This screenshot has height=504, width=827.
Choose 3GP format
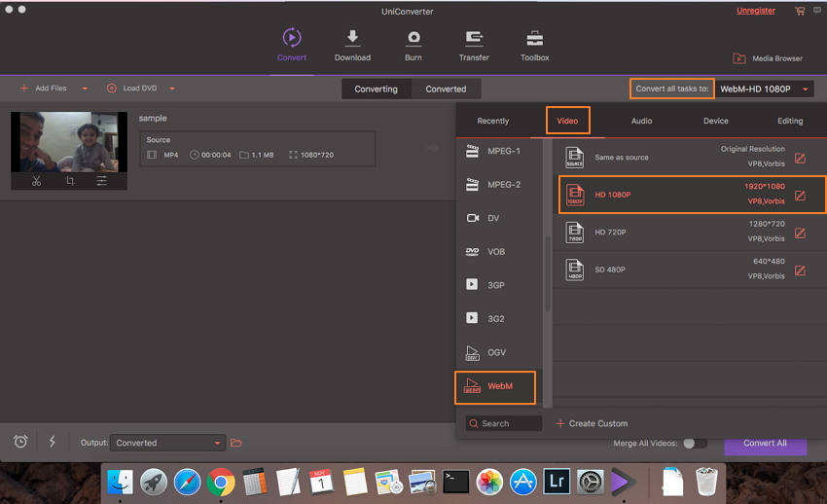tap(498, 285)
